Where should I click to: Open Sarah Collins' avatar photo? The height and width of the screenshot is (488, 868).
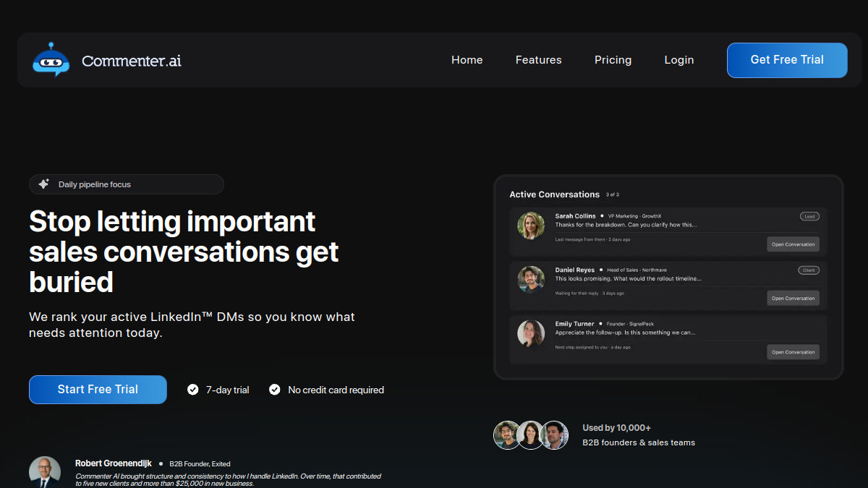click(531, 226)
